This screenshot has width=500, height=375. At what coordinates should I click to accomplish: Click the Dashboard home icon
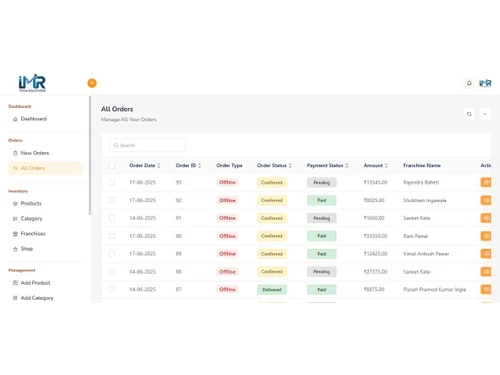pyautogui.click(x=15, y=119)
